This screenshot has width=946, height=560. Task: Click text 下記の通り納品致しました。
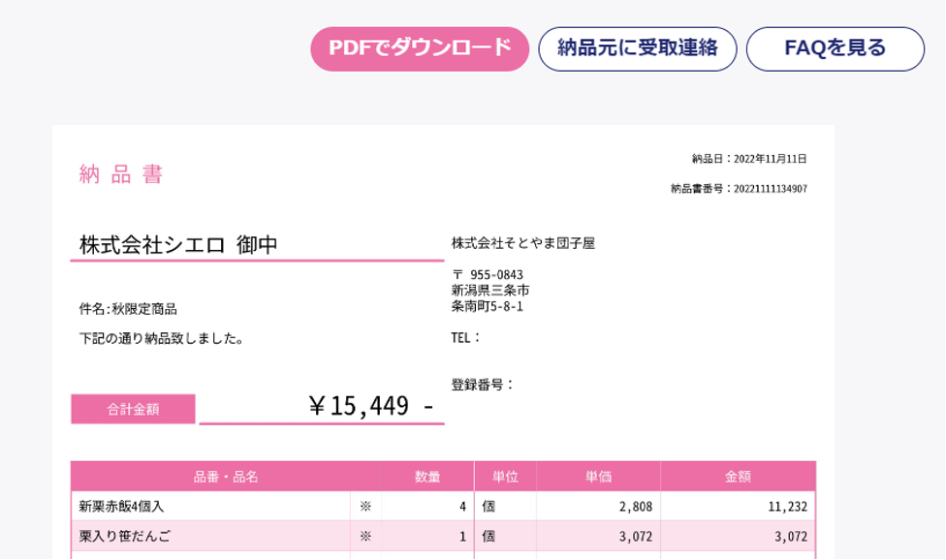pos(162,339)
